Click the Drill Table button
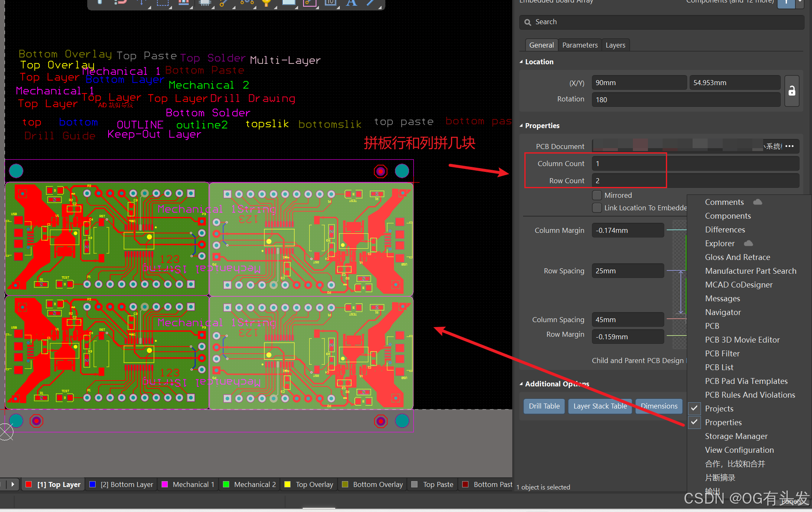The width and height of the screenshot is (812, 512). tap(544, 406)
